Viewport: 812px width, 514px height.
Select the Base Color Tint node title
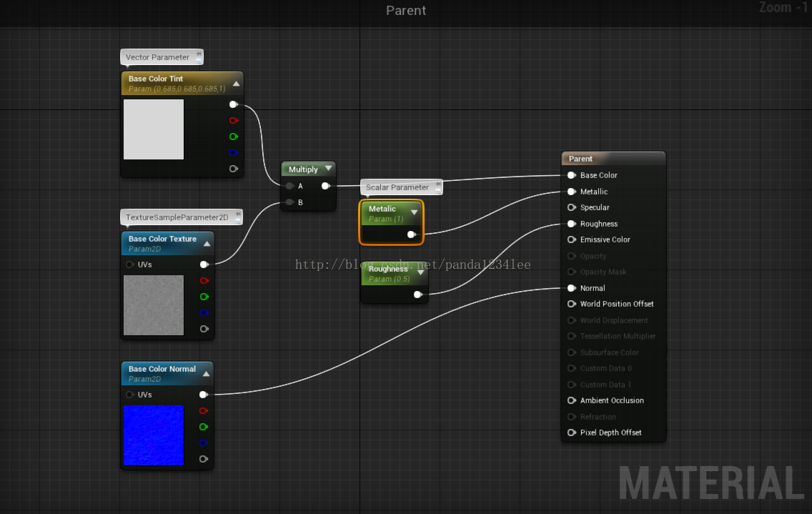pyautogui.click(x=155, y=79)
